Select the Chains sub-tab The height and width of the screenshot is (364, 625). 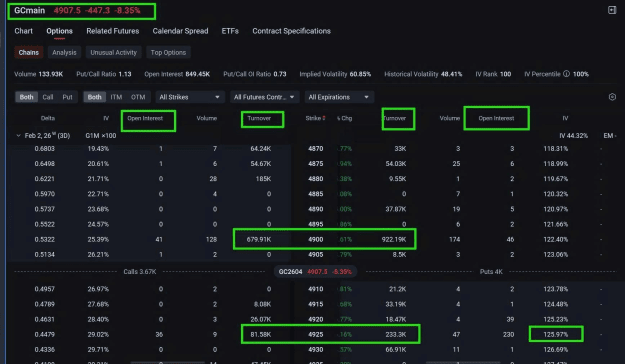(x=29, y=52)
